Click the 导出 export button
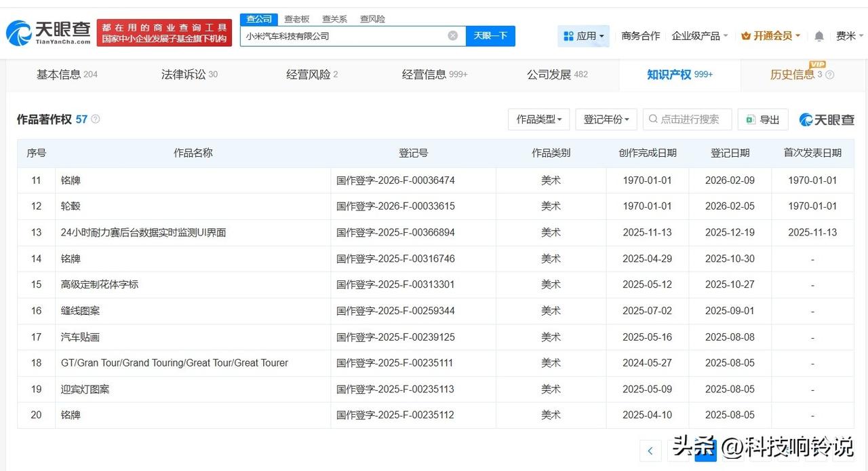Image resolution: width=868 pixels, height=471 pixels. [x=763, y=119]
